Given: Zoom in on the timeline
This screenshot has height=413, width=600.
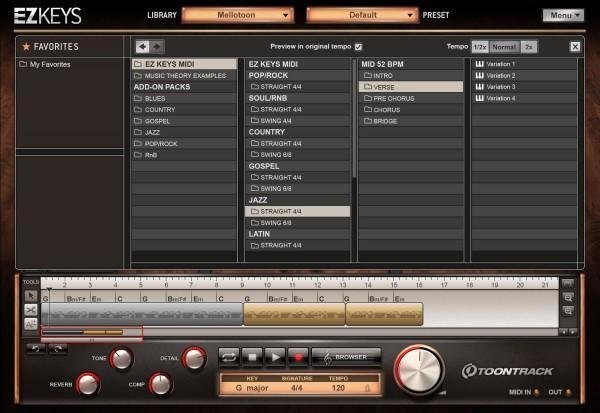Looking at the screenshot, I should point(567,297).
